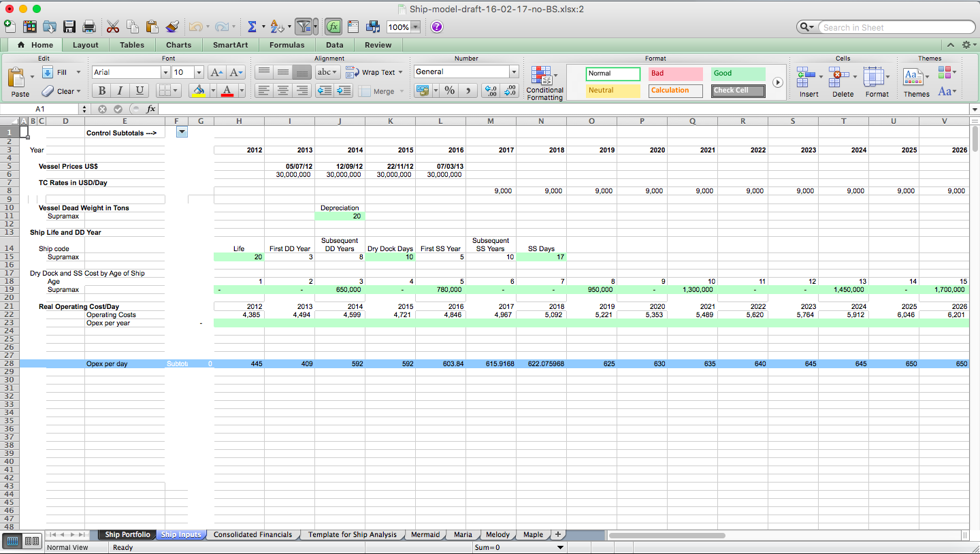This screenshot has width=980, height=554.
Task: Center text horizontally in the cell
Action: 283,91
